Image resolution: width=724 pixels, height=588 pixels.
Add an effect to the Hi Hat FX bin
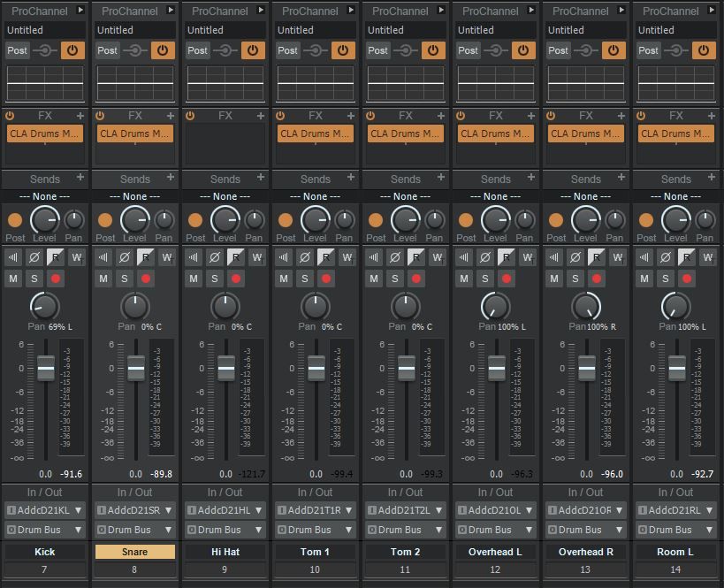coord(261,116)
